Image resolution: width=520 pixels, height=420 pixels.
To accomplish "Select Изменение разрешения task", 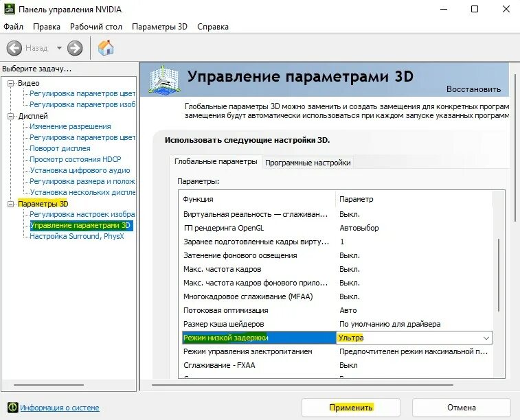I will click(x=70, y=126).
